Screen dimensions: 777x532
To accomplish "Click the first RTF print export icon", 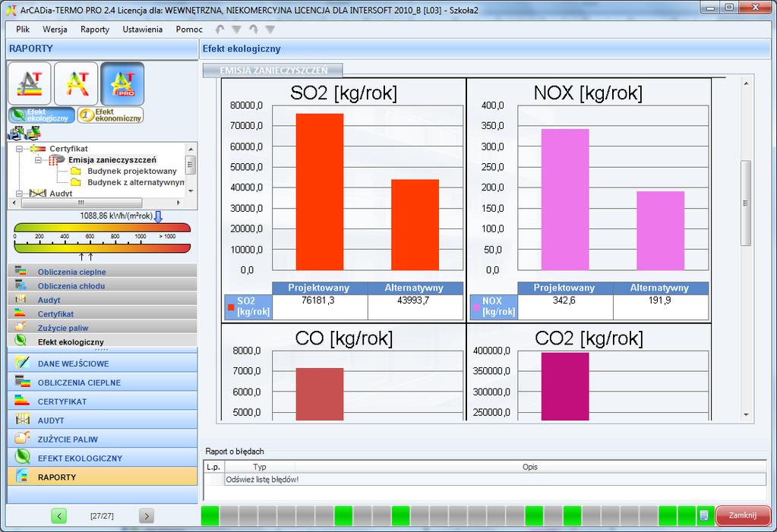I will pos(17,132).
